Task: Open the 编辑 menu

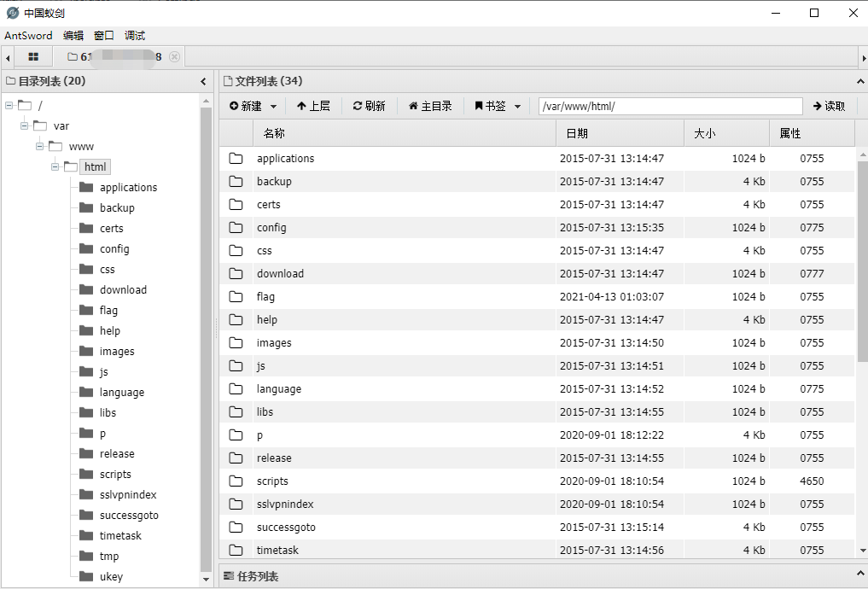Action: tap(73, 35)
